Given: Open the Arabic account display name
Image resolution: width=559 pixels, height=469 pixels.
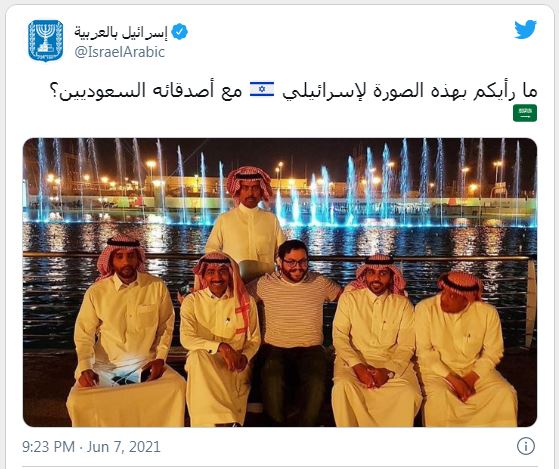Looking at the screenshot, I should tap(121, 32).
